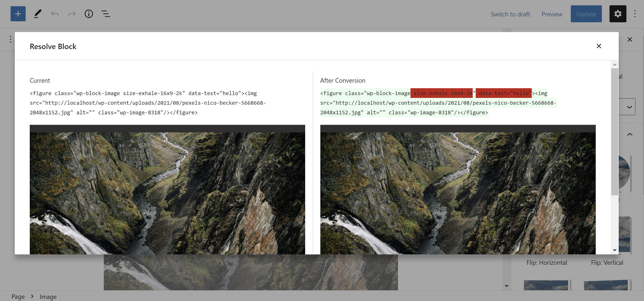
Task: Open the List View icon
Action: pyautogui.click(x=106, y=14)
